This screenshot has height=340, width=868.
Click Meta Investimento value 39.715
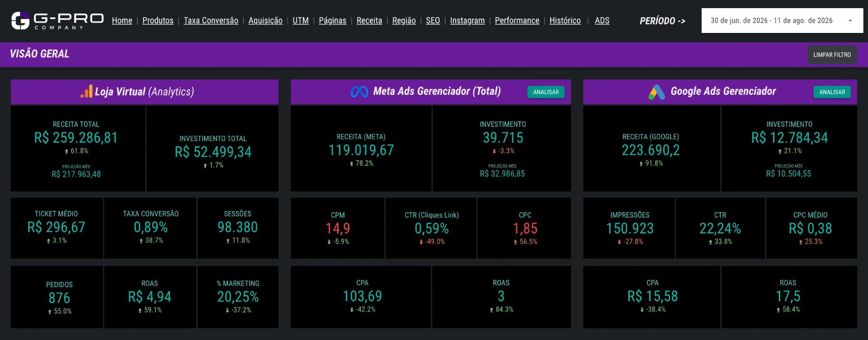[503, 138]
